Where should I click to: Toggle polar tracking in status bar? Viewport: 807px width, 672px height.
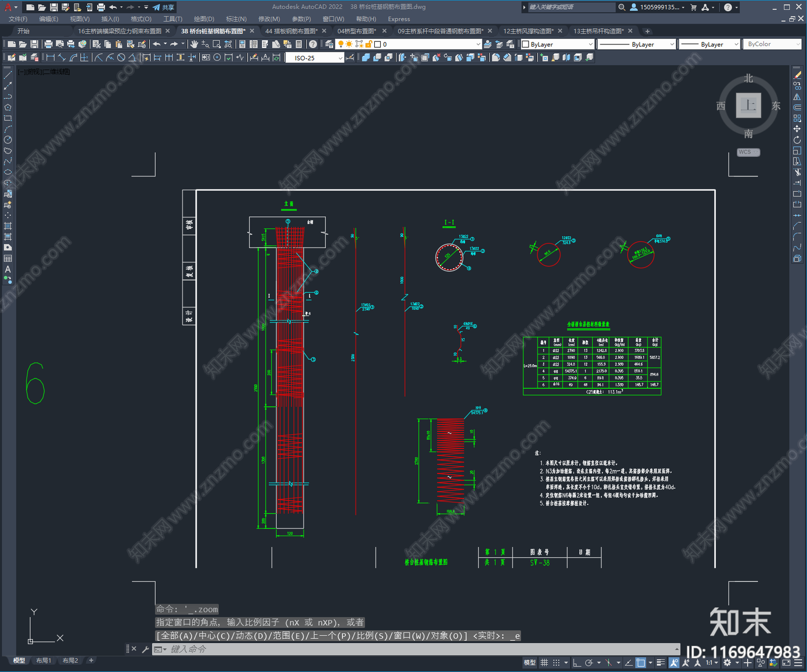click(589, 662)
